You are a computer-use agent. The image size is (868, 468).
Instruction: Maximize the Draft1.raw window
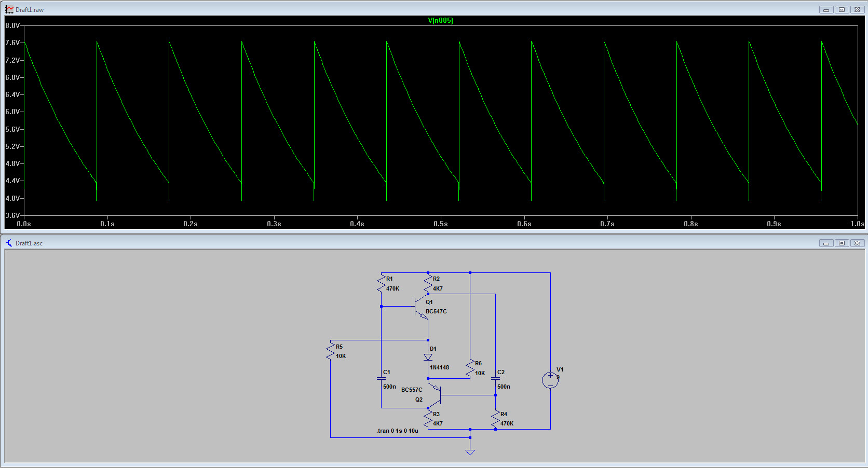[x=842, y=10]
